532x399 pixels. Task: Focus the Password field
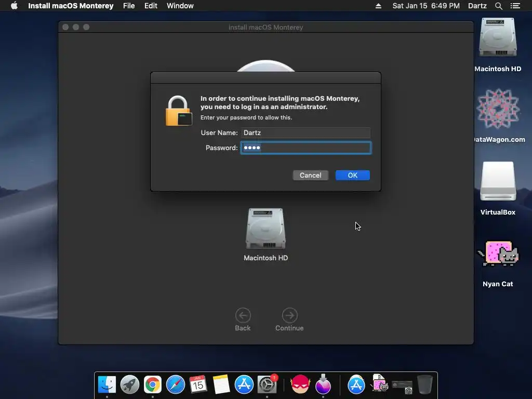coord(305,148)
